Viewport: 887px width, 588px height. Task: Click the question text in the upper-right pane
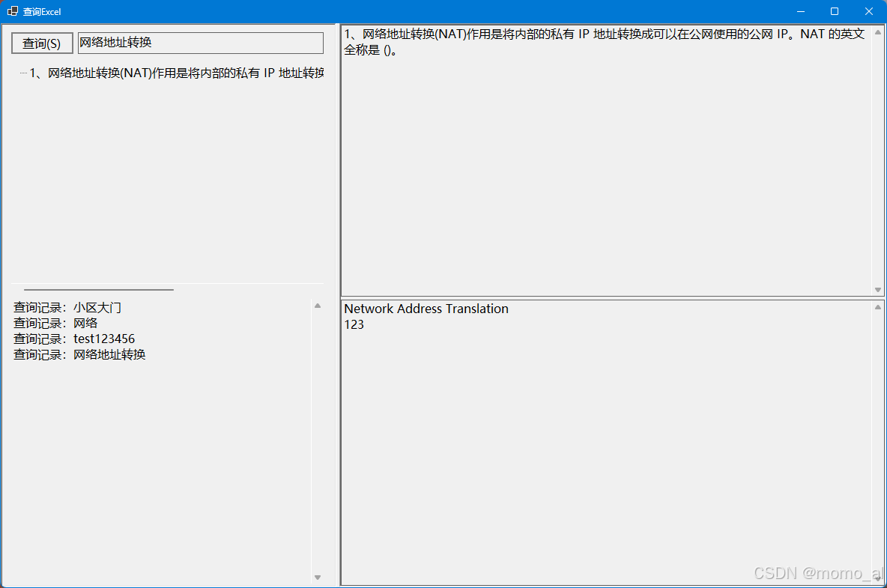tap(604, 42)
